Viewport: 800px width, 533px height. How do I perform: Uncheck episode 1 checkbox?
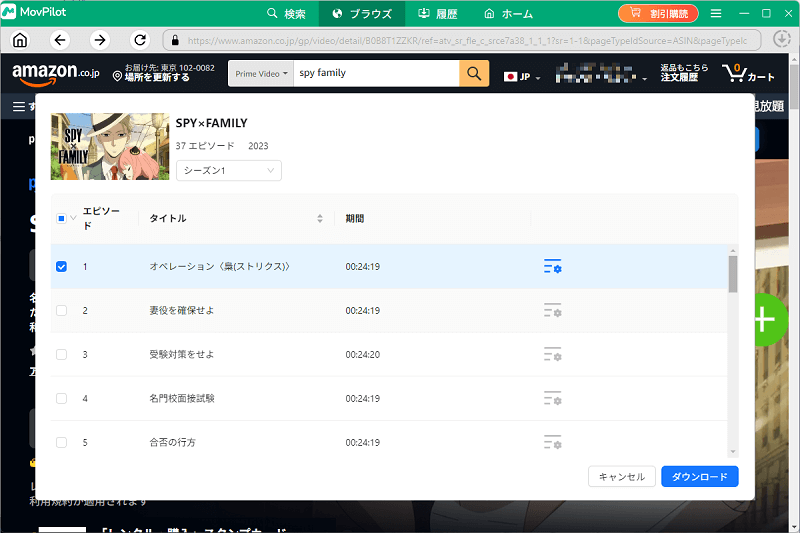click(x=61, y=266)
